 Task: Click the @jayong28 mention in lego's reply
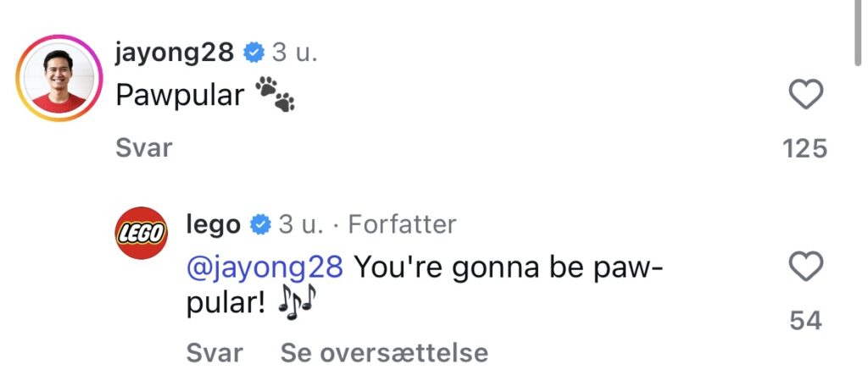(264, 268)
